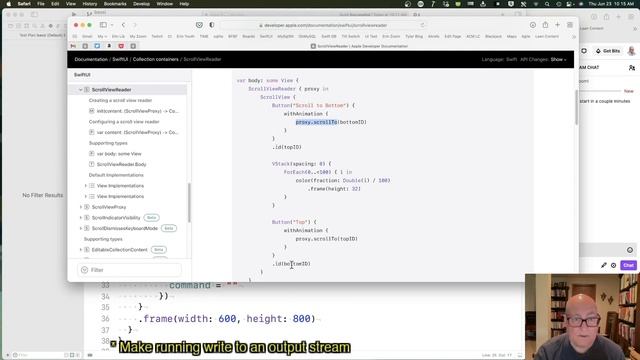
Task: Toggle Safari sidebar button
Action: [x=103, y=25]
